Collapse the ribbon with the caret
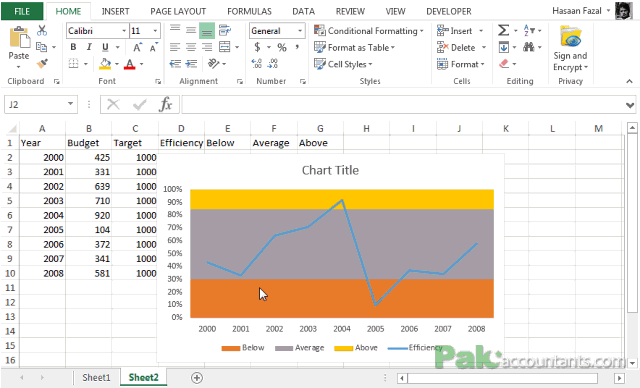This screenshot has width=640, height=388. point(629,82)
